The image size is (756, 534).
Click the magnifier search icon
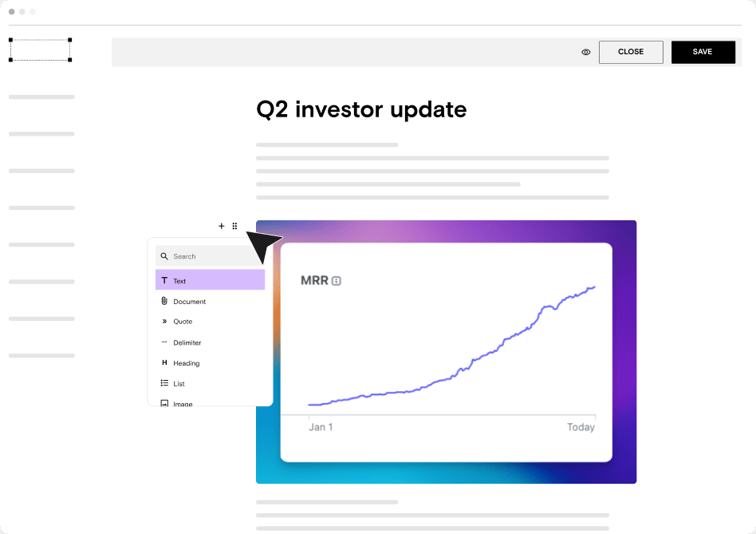click(164, 256)
